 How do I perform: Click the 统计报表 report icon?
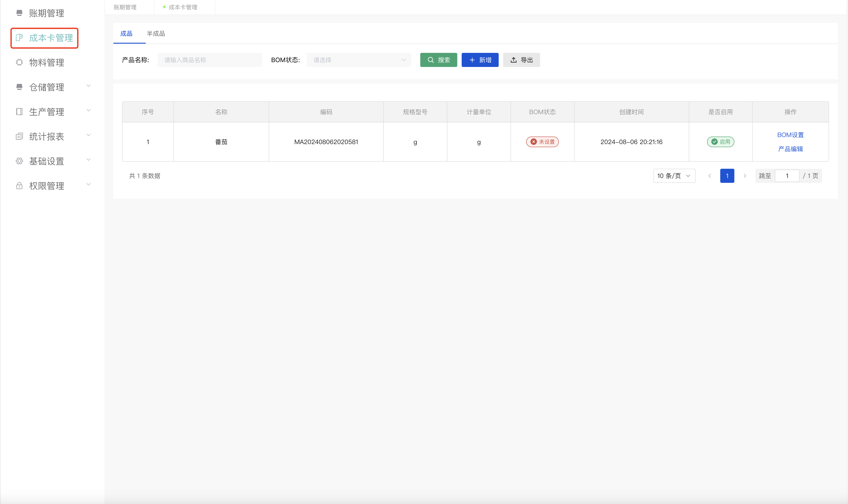[19, 137]
